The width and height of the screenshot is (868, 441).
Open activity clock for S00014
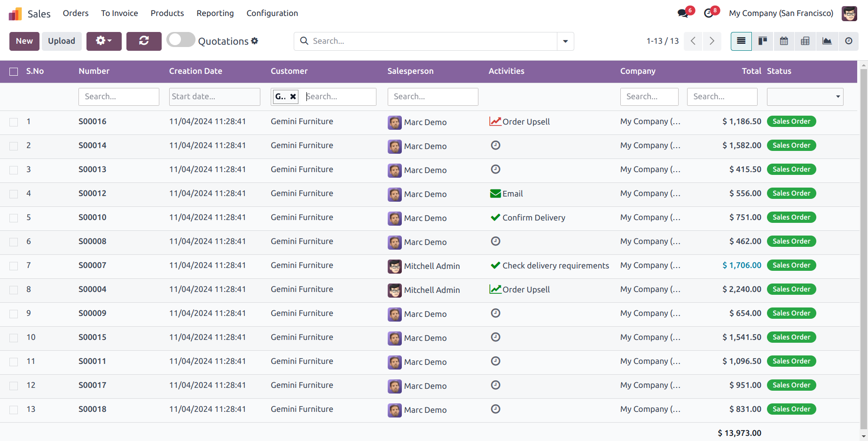495,145
